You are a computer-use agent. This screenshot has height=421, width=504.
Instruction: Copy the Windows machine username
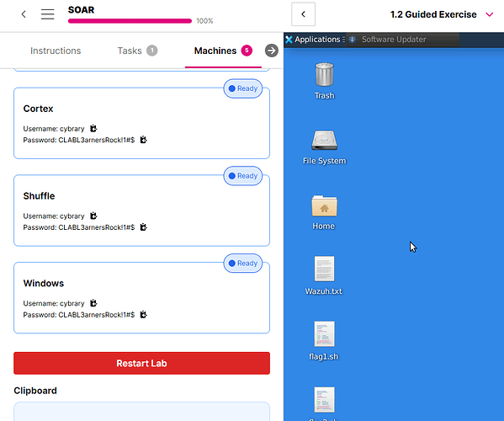[x=93, y=303]
